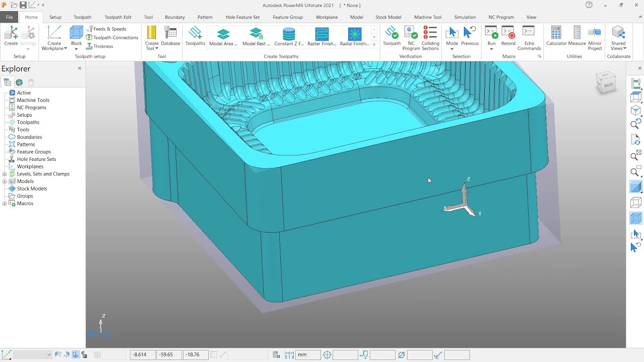
Task: Open Mirror Project utility
Action: tap(595, 38)
